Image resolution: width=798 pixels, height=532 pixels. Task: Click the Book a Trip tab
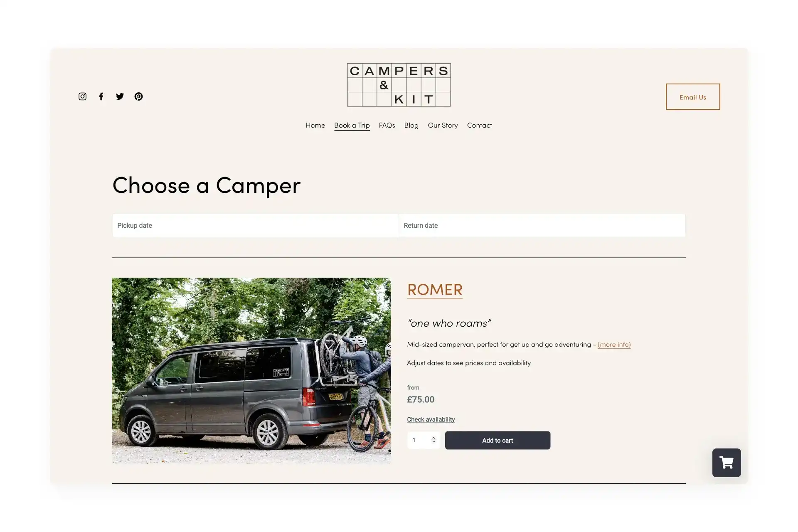tap(352, 125)
